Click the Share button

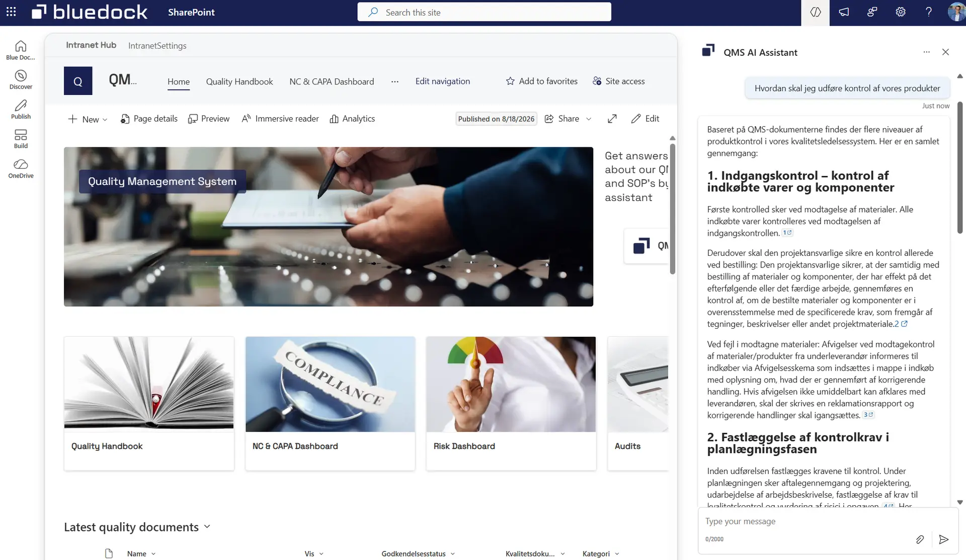[562, 119]
